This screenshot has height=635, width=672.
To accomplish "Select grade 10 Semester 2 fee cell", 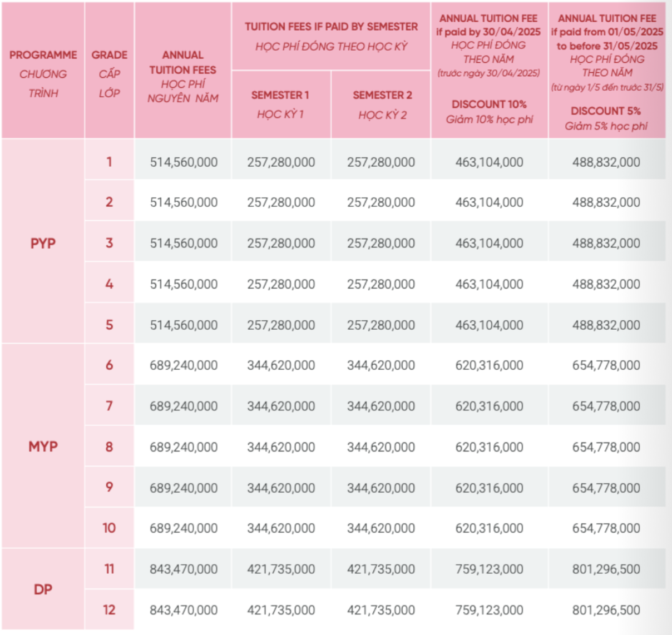I will (381, 528).
